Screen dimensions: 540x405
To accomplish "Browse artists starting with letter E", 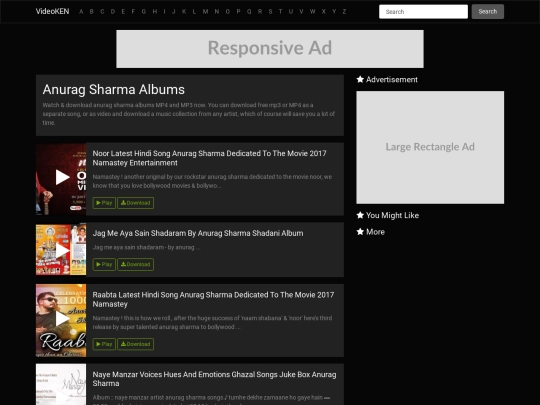I will click(x=123, y=11).
